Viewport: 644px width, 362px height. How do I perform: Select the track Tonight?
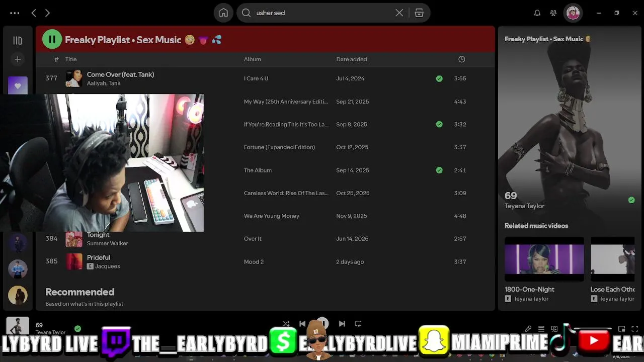tap(98, 235)
